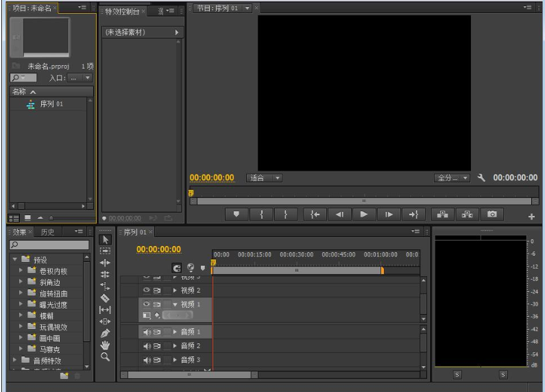Expand the 卷积内核 preset folder

21,270
